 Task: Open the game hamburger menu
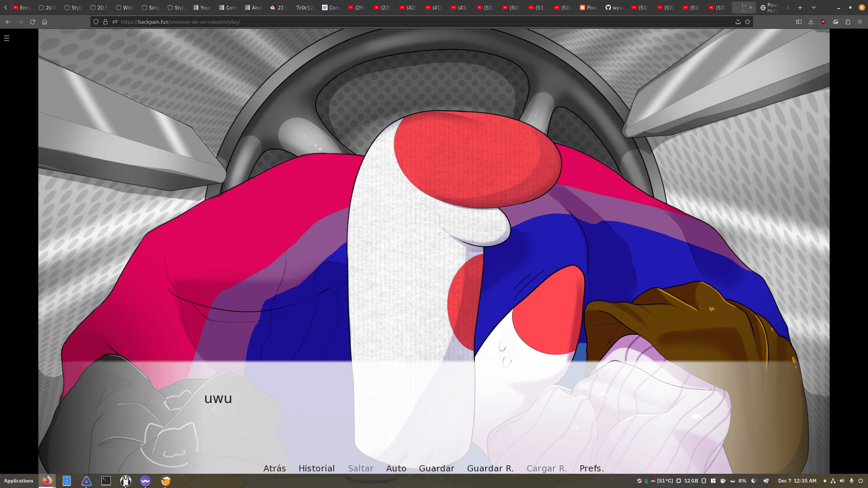[6, 38]
